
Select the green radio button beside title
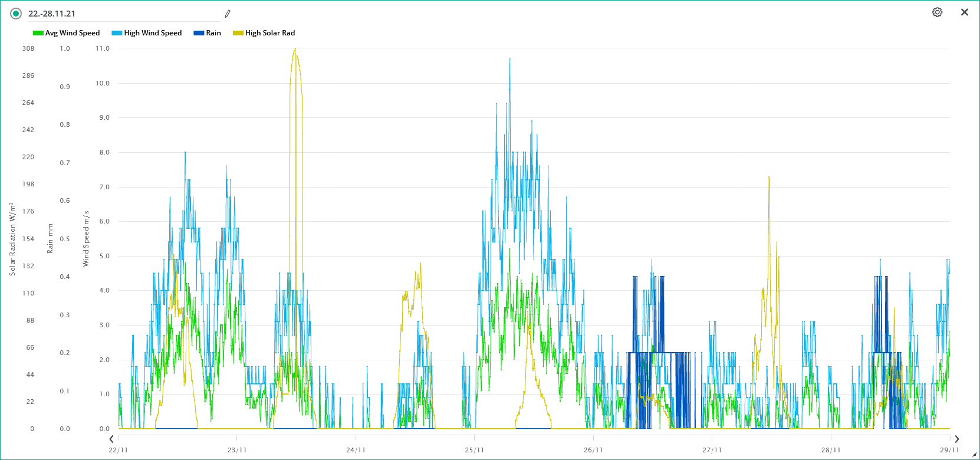click(16, 14)
